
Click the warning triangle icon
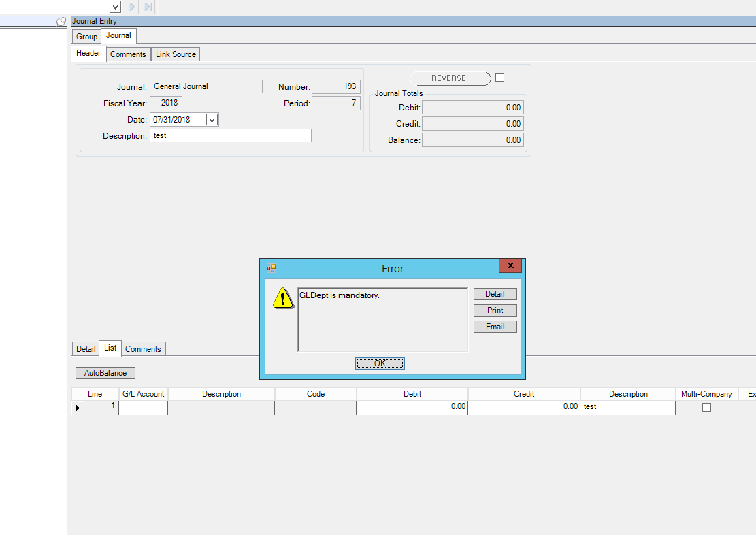point(283,298)
